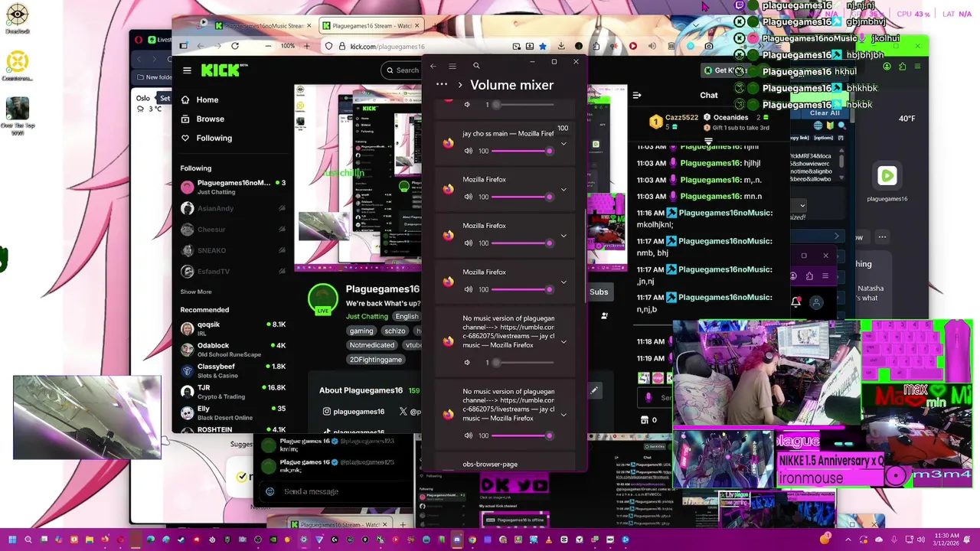Expand the second plain Mozilla Firefox mixer entry

[x=563, y=235]
